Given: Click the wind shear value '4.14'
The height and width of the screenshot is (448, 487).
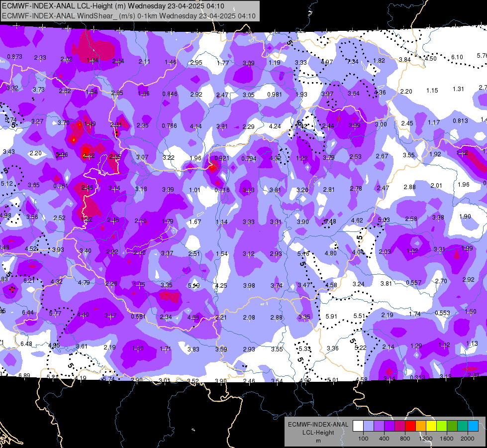Looking at the screenshot, I should (195, 126).
